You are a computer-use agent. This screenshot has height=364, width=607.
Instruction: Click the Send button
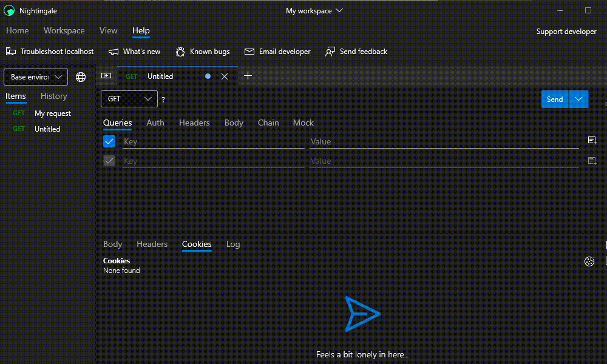tap(555, 99)
